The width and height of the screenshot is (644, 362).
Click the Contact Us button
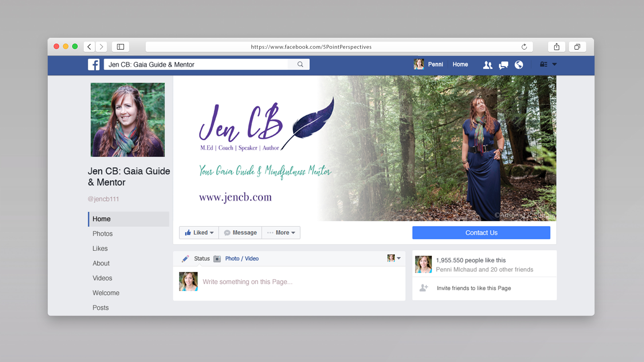tap(481, 233)
